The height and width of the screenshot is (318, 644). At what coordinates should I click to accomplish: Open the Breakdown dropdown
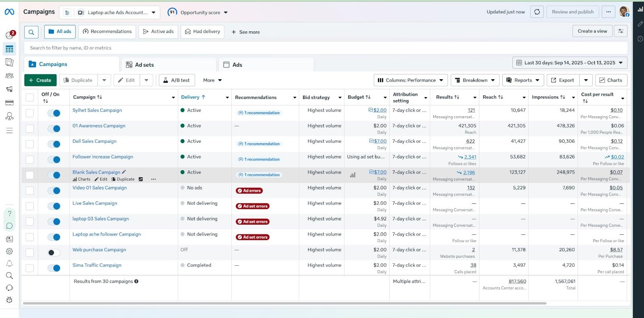click(475, 80)
